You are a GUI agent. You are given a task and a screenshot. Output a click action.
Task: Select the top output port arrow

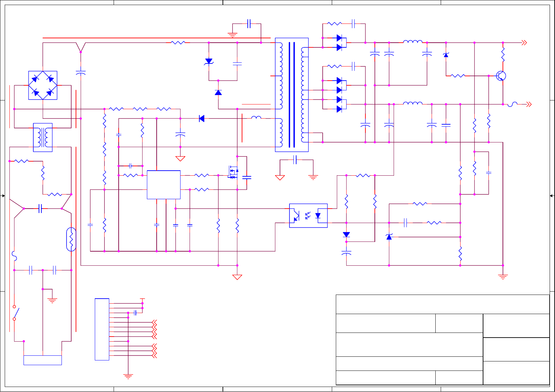[524, 43]
